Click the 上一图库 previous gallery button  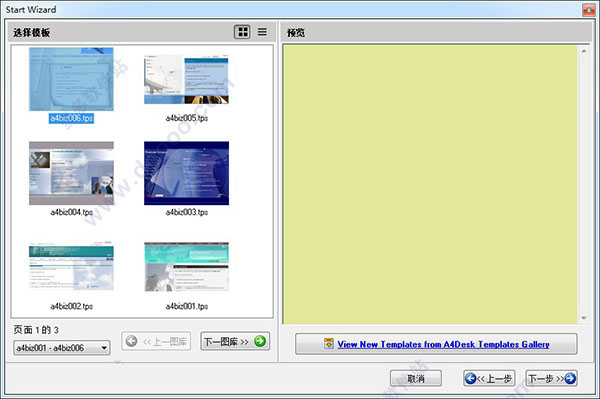pos(156,341)
